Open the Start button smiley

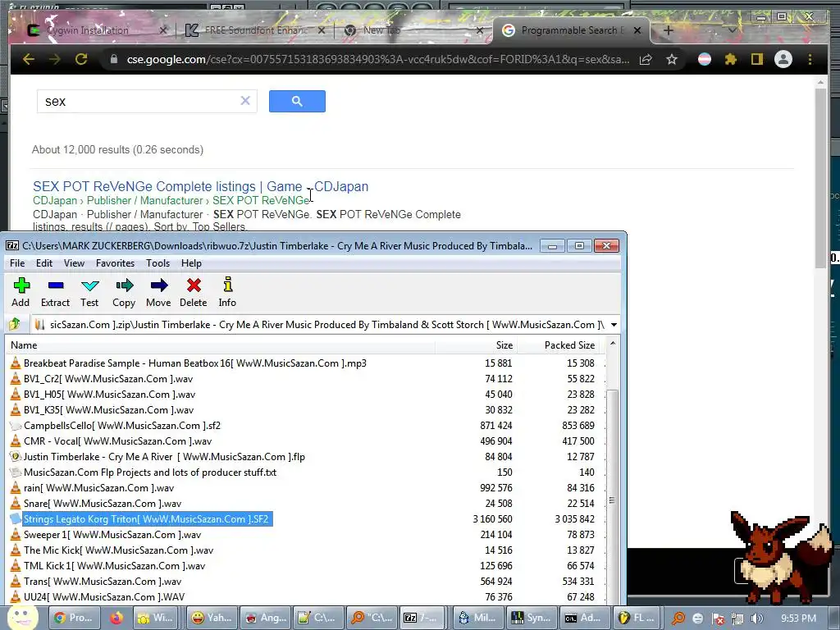(x=22, y=617)
